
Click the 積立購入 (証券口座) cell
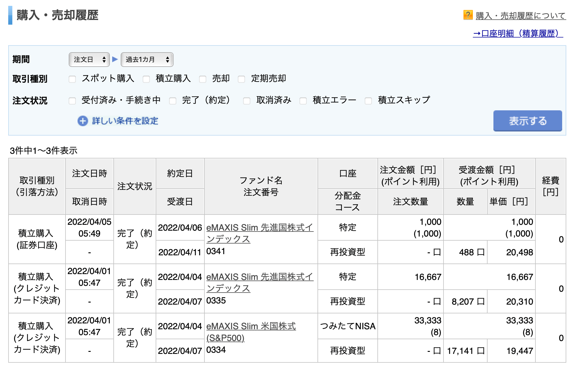coord(37,239)
